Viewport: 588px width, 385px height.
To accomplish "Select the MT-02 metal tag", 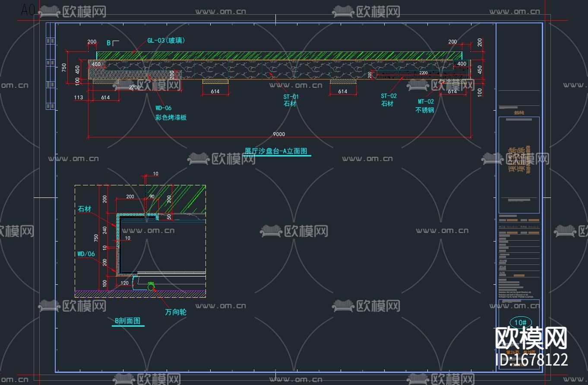I will [426, 102].
